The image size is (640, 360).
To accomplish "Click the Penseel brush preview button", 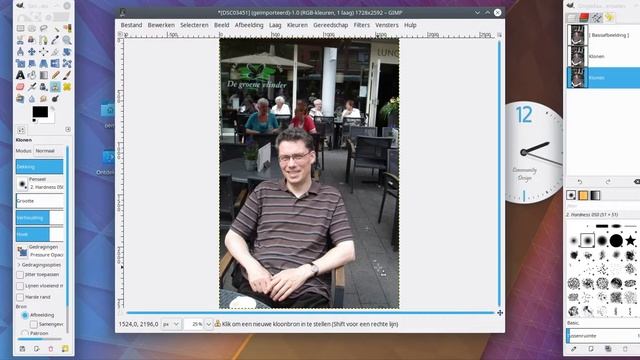I will click(22, 184).
